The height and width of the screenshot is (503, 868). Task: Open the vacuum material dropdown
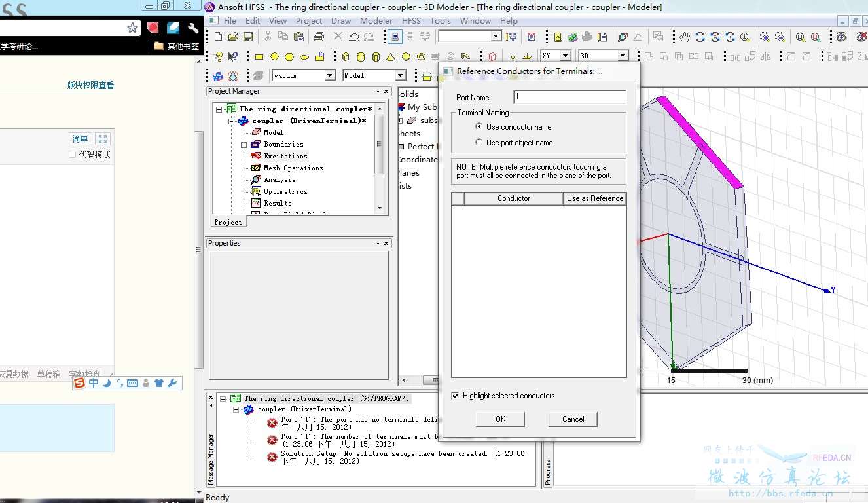click(330, 75)
